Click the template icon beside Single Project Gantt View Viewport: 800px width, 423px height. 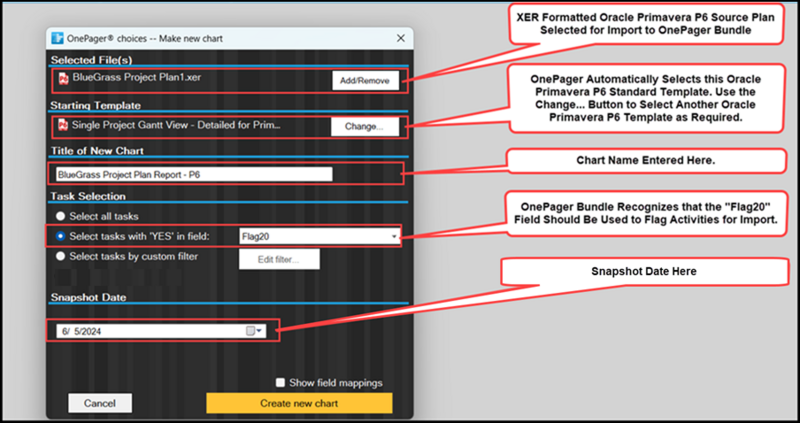point(63,125)
